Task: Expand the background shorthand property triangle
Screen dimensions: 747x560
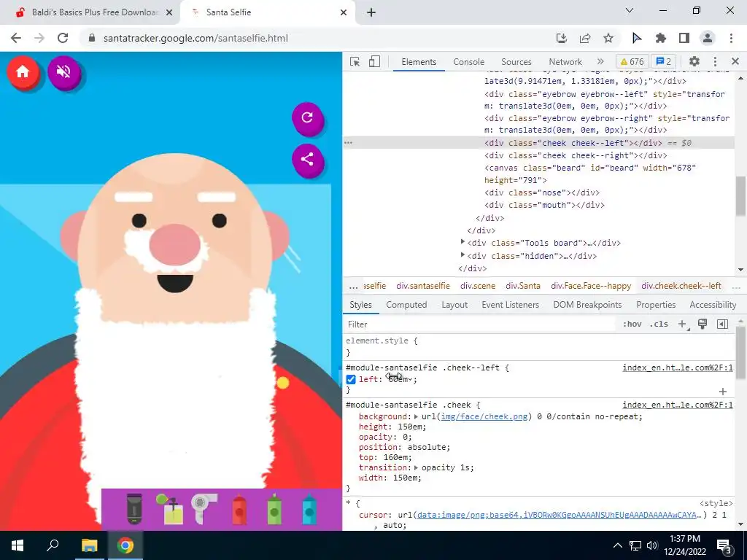Action: pyautogui.click(x=416, y=416)
